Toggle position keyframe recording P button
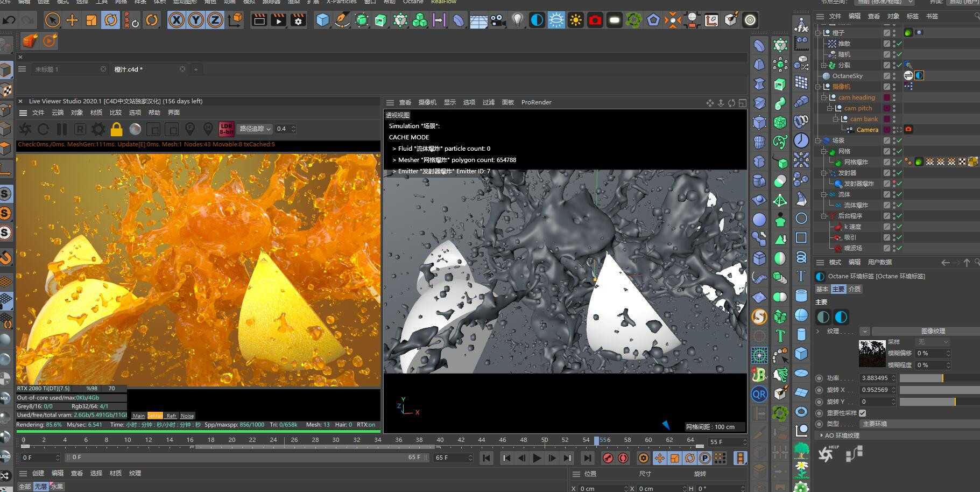 coord(704,458)
